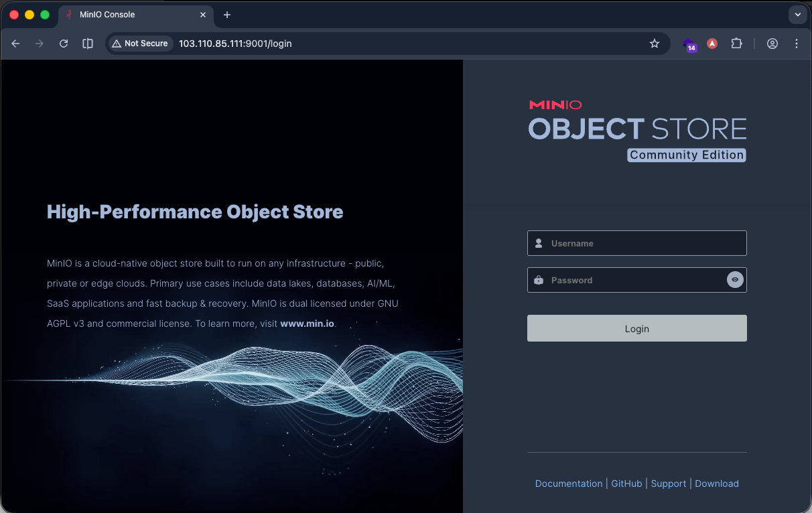Open the Chrome profile icon
This screenshot has height=513, width=812.
[x=772, y=44]
